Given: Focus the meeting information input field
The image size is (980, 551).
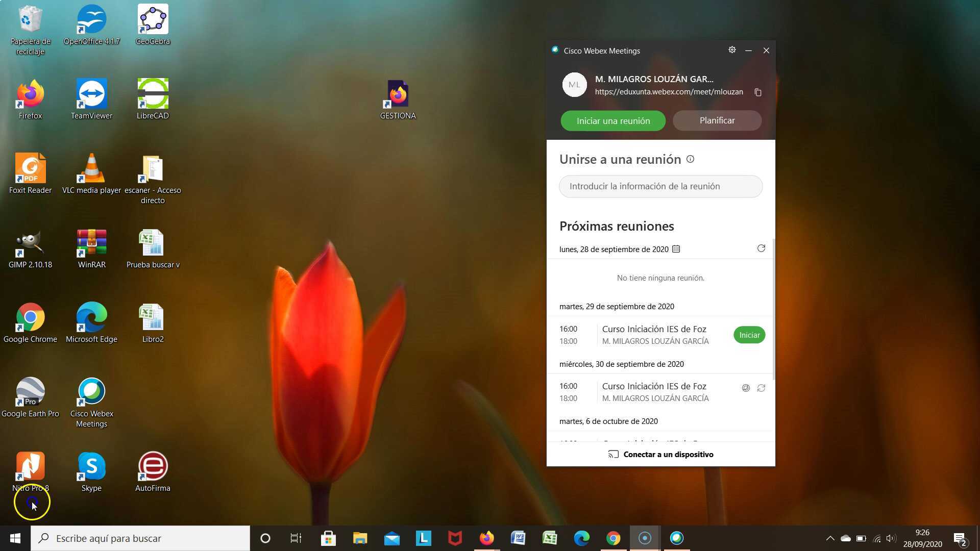Looking at the screenshot, I should (x=661, y=186).
